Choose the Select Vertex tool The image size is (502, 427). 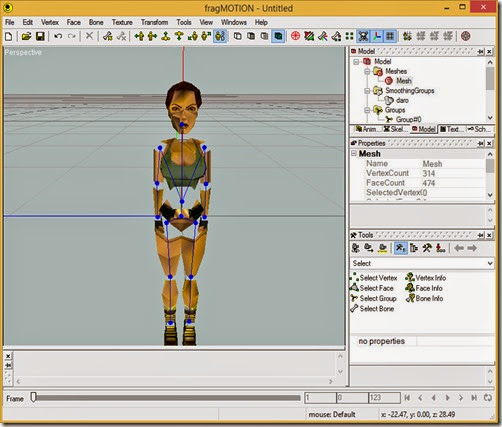374,278
